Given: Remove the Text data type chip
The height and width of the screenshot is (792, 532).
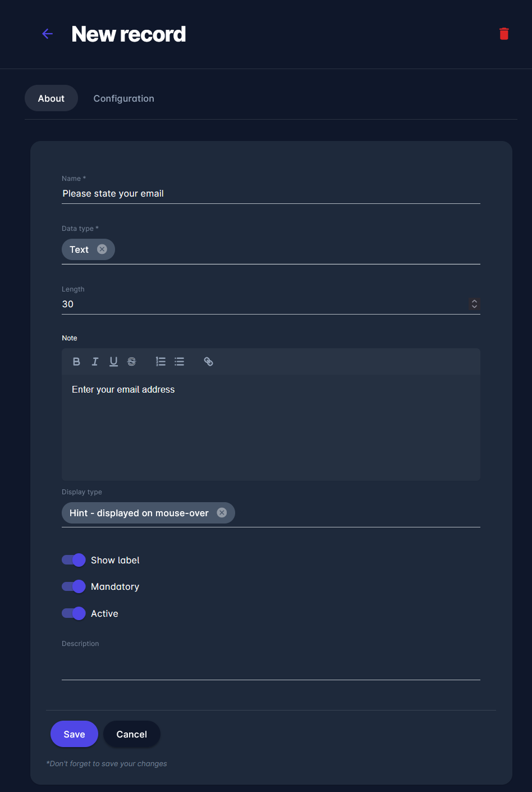Looking at the screenshot, I should [102, 249].
